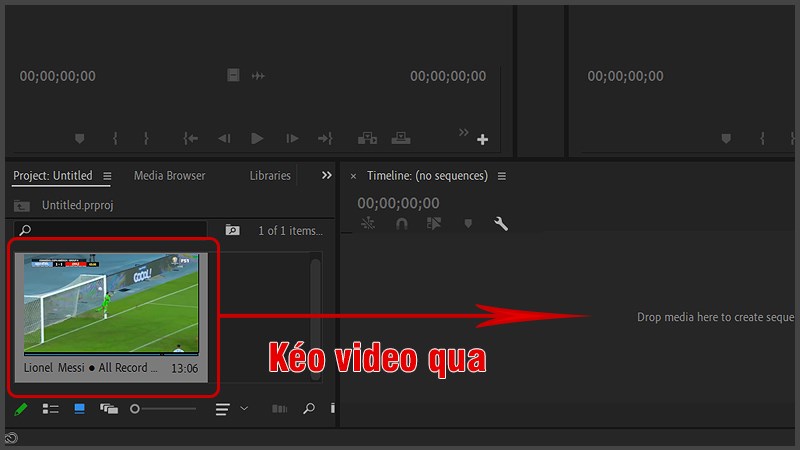Play the clip in Source monitor

(257, 139)
